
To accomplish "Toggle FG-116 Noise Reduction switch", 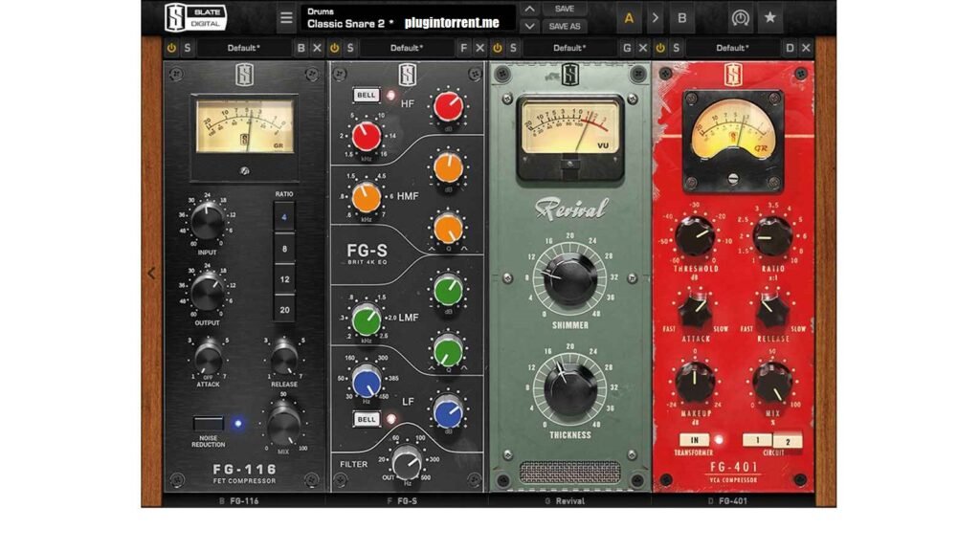I will pos(208,423).
